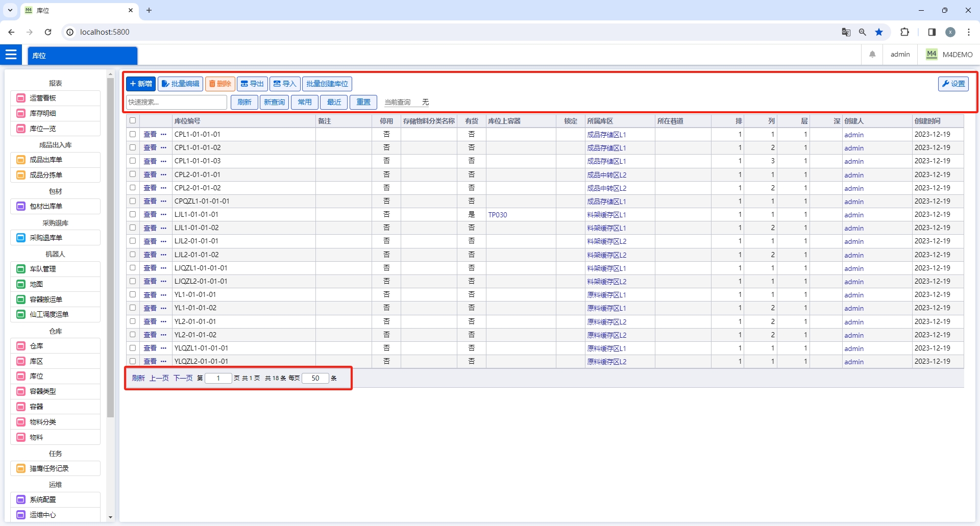
Task: Select the 库位 app tab
Action: click(82, 56)
